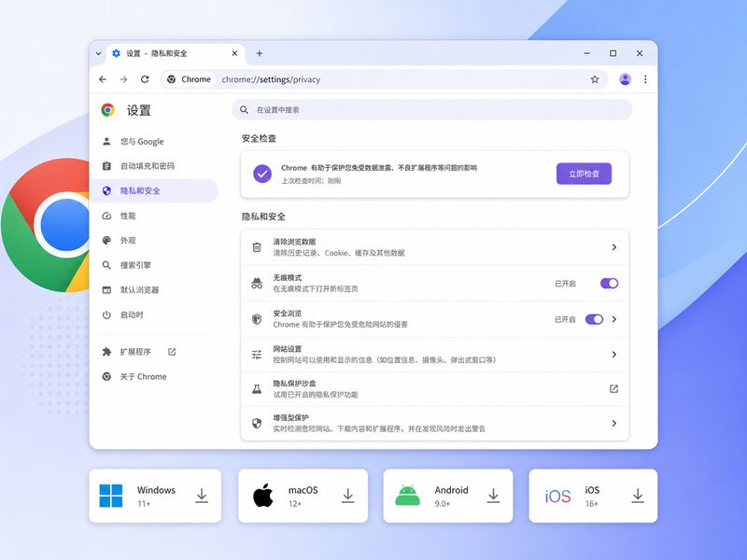Image resolution: width=747 pixels, height=560 pixels.
Task: Click the Android robot logo
Action: (x=408, y=496)
